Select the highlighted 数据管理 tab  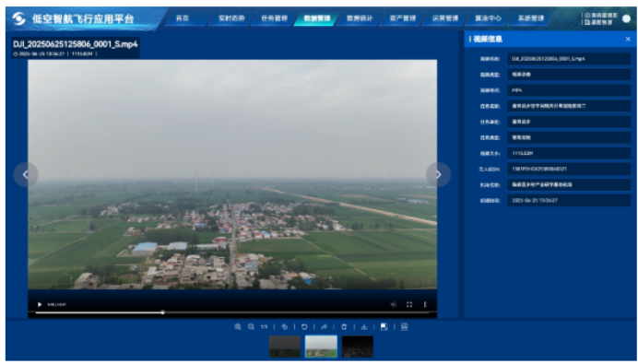[317, 18]
